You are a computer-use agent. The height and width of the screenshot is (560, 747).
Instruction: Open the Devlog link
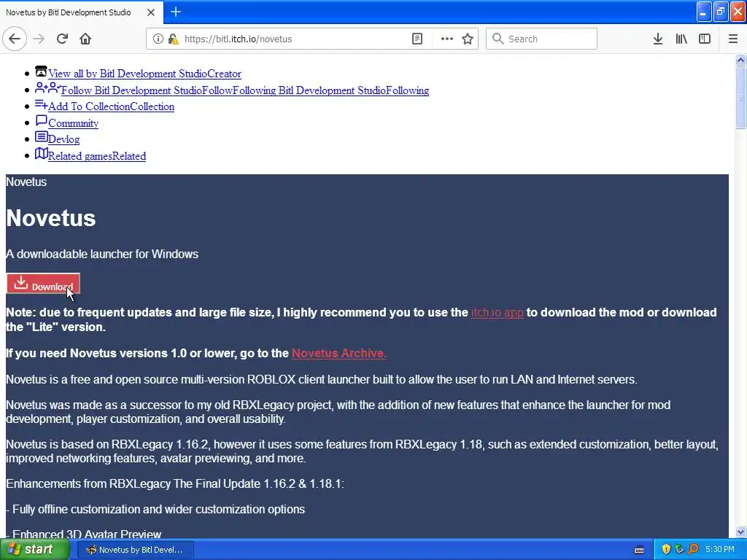click(x=64, y=139)
